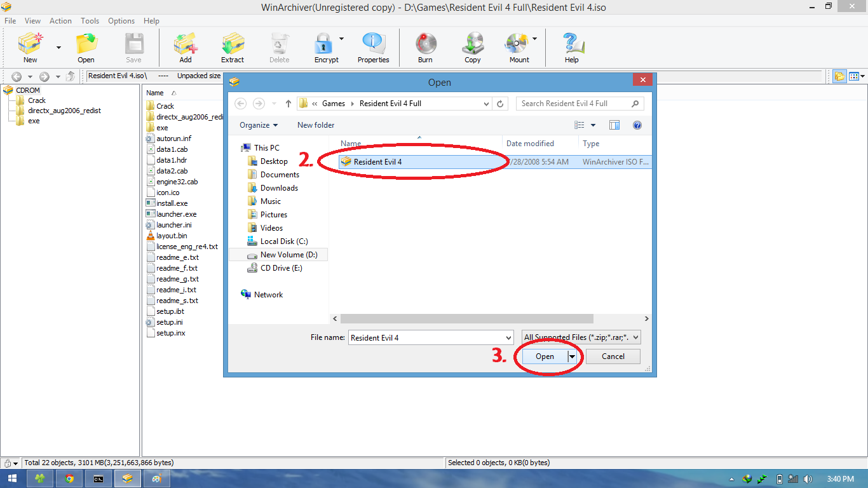
Task: Select directx_aug2006_redist in WinArchiver's left tree
Action: coord(64,111)
